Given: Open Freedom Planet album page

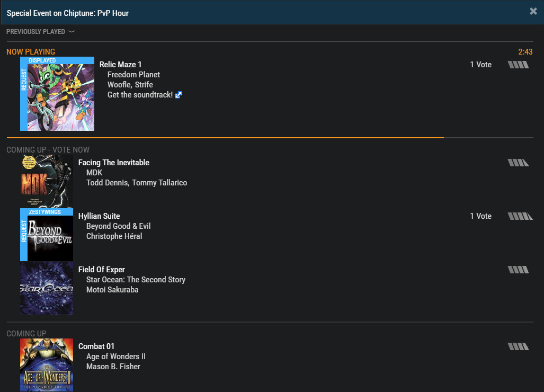Looking at the screenshot, I should (133, 75).
